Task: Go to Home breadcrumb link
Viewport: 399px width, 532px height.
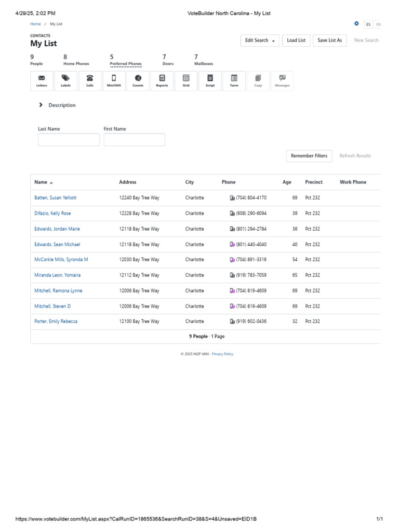Action: (35, 24)
